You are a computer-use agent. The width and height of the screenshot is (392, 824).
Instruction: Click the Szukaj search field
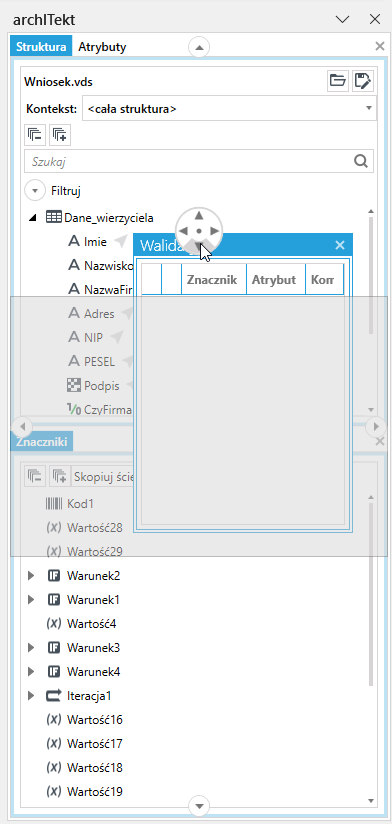coord(199,161)
